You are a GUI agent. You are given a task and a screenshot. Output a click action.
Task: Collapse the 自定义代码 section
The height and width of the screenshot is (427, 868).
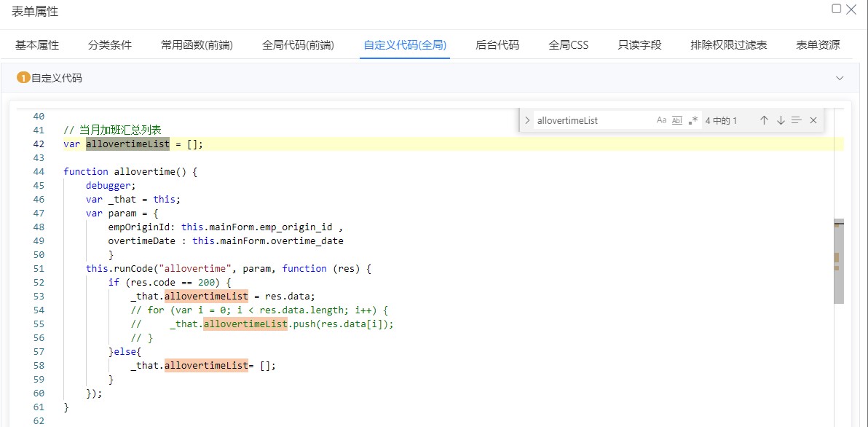coord(840,78)
